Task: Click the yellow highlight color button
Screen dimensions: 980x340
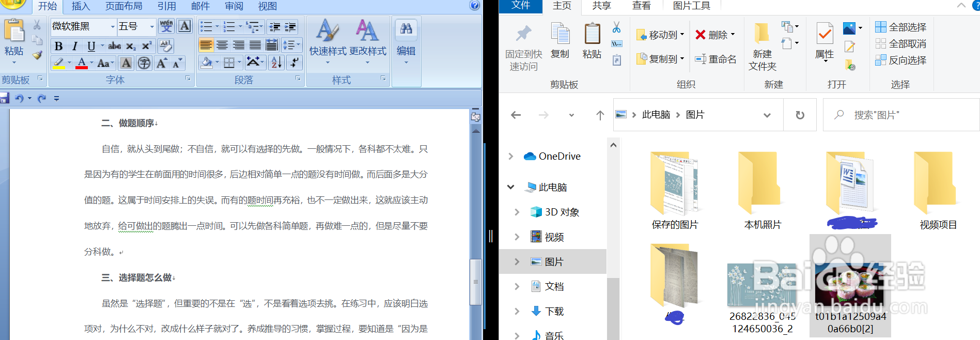Action: [58, 63]
